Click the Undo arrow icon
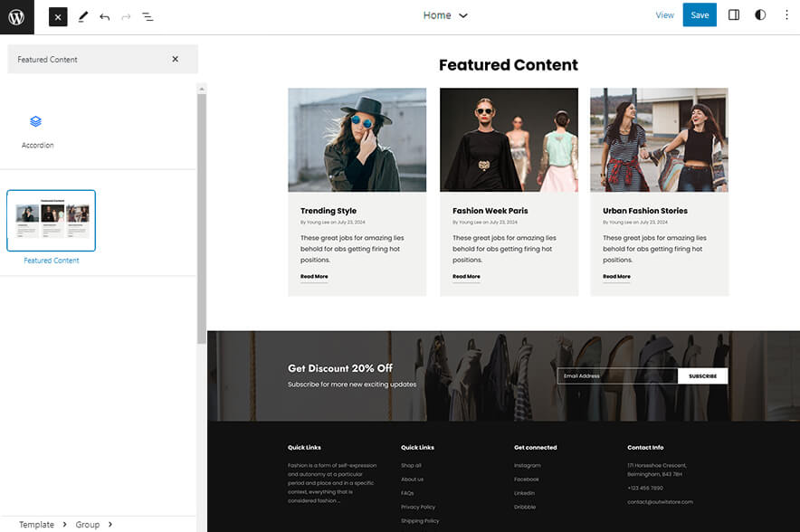The width and height of the screenshot is (800, 532). (104, 15)
